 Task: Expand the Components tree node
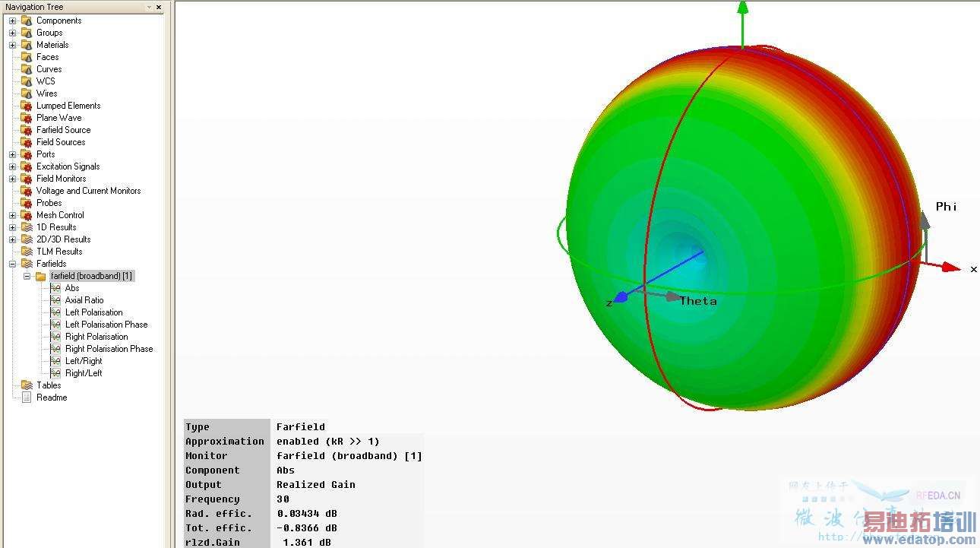12,21
